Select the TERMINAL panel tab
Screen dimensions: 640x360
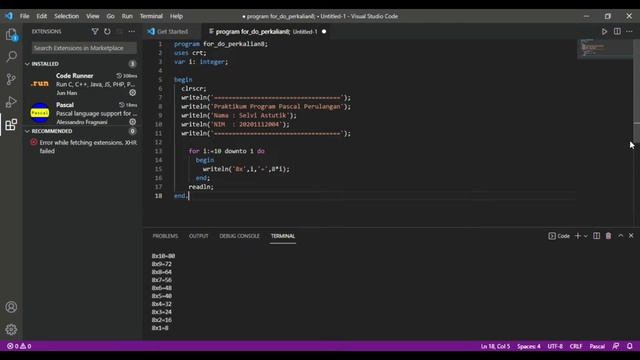coord(283,236)
